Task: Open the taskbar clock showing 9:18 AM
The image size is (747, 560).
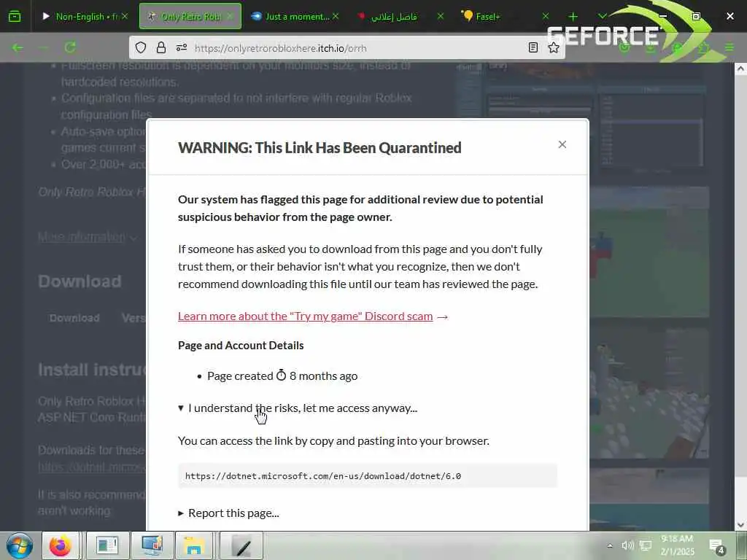Action: [677, 545]
